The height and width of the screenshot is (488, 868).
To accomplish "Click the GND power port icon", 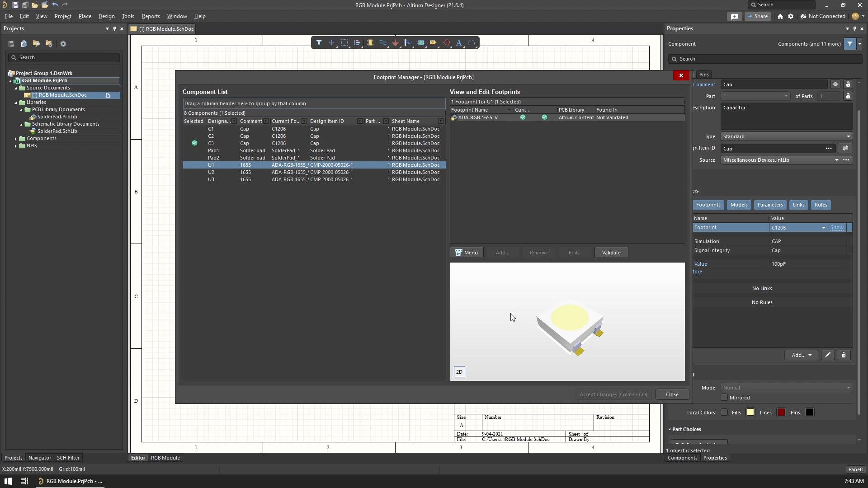I will tap(395, 42).
